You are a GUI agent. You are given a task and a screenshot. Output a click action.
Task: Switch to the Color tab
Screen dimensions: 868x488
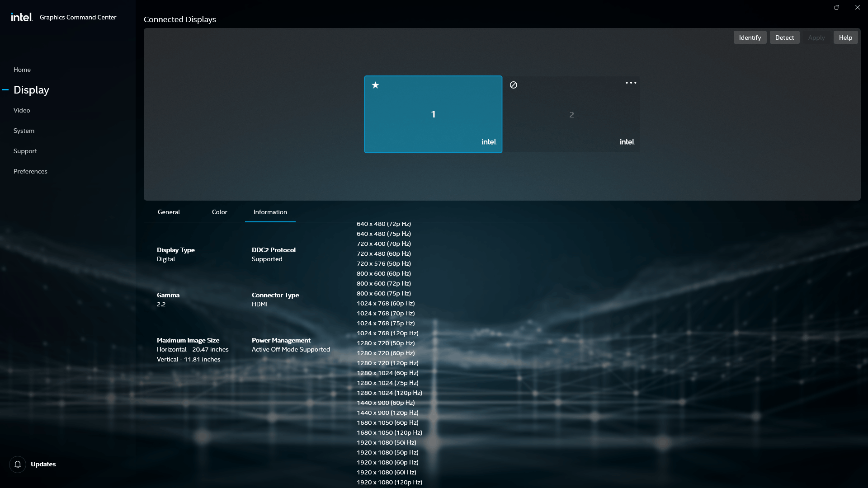[219, 212]
